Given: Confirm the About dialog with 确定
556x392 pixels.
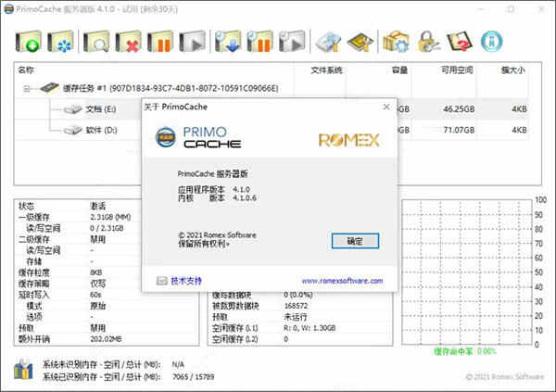Looking at the screenshot, I should click(x=355, y=241).
